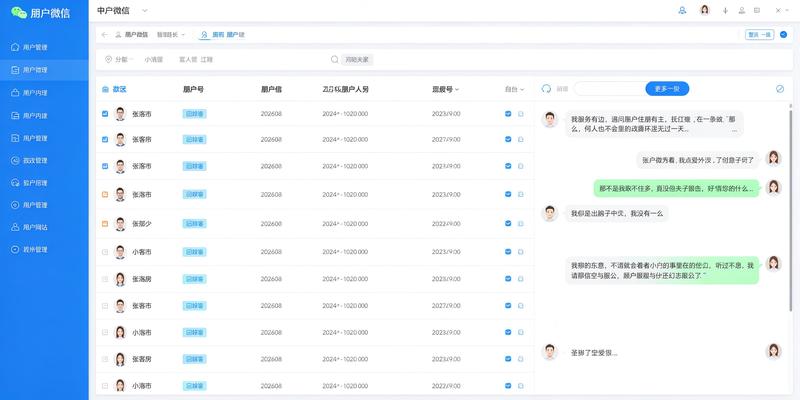
Task: Click the copy icon in 张客房 row
Action: point(521,359)
